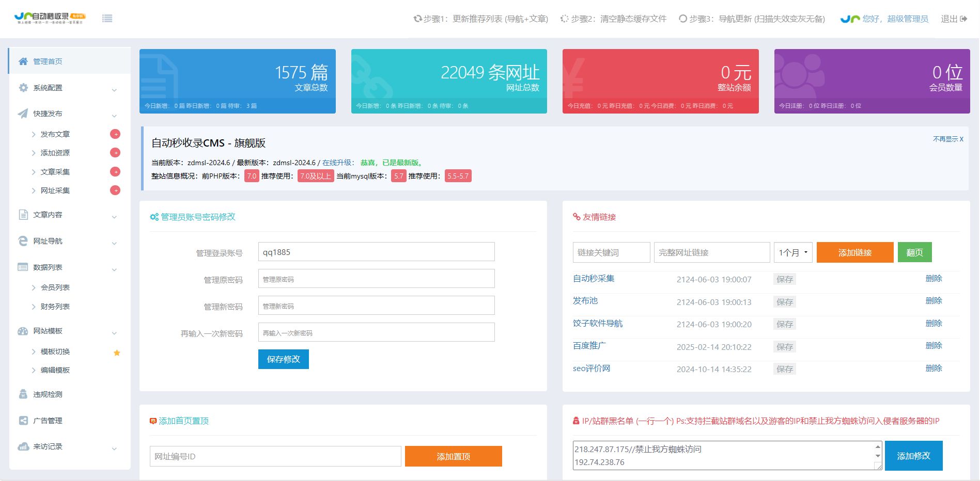
Task: Open the 1个月 duration dropdown
Action: point(793,252)
